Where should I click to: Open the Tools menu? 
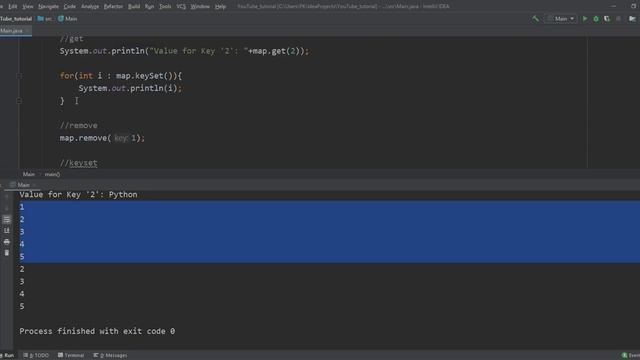pyautogui.click(x=165, y=7)
